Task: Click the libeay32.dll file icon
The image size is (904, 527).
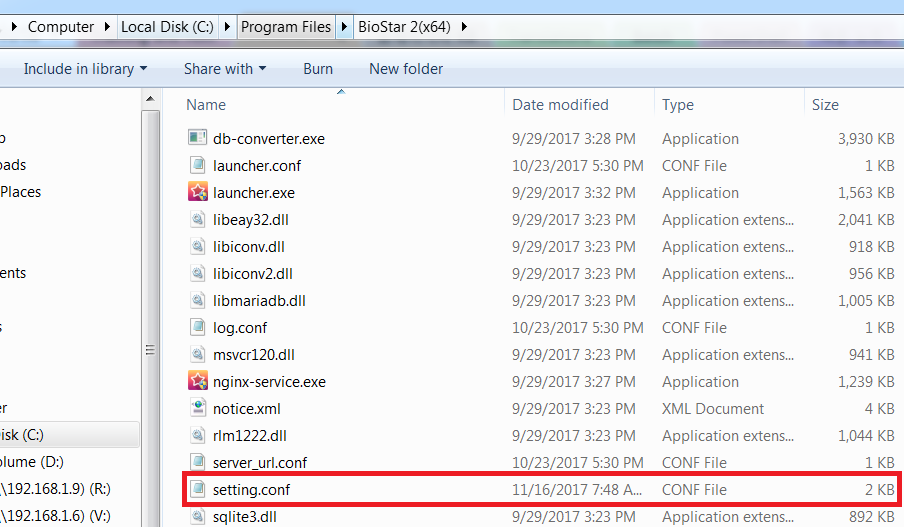Action: (197, 219)
